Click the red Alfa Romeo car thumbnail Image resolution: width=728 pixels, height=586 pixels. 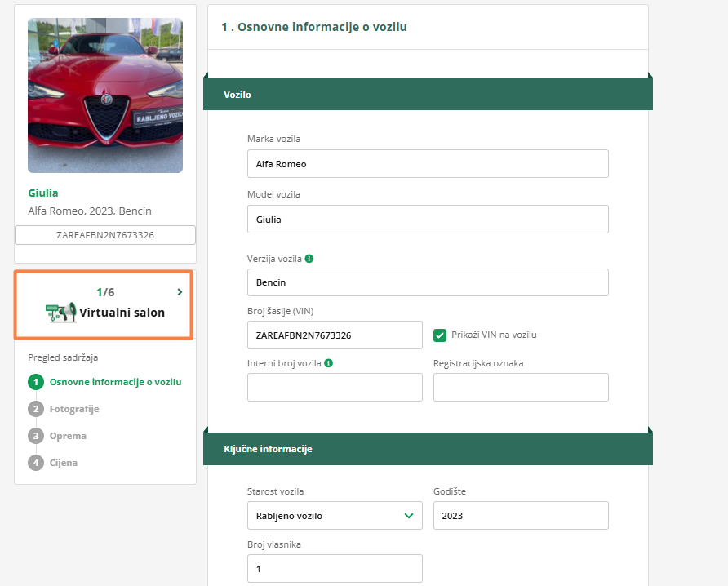[x=105, y=95]
